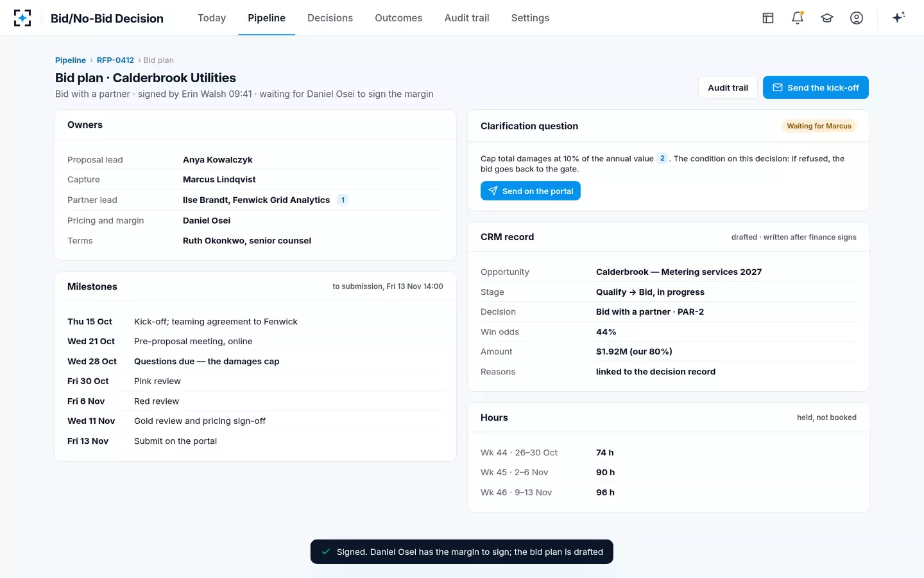Click the amount $1.92M (our 80%)

[634, 352]
